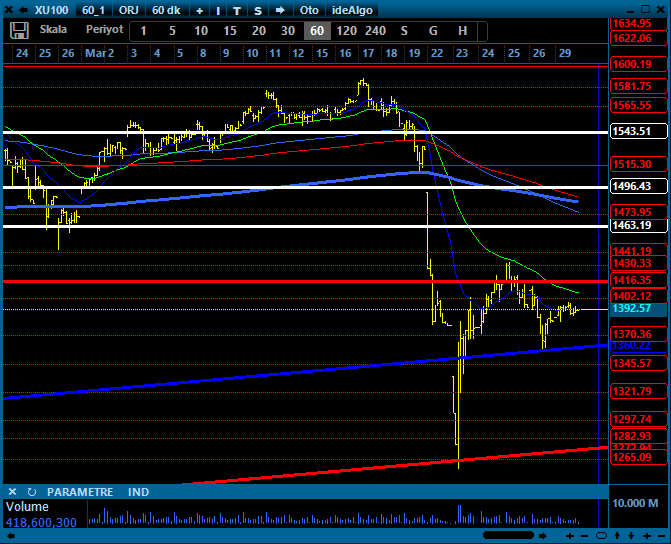Click the oval reset-zoom icon at bottom
The image size is (671, 544).
[601, 536]
